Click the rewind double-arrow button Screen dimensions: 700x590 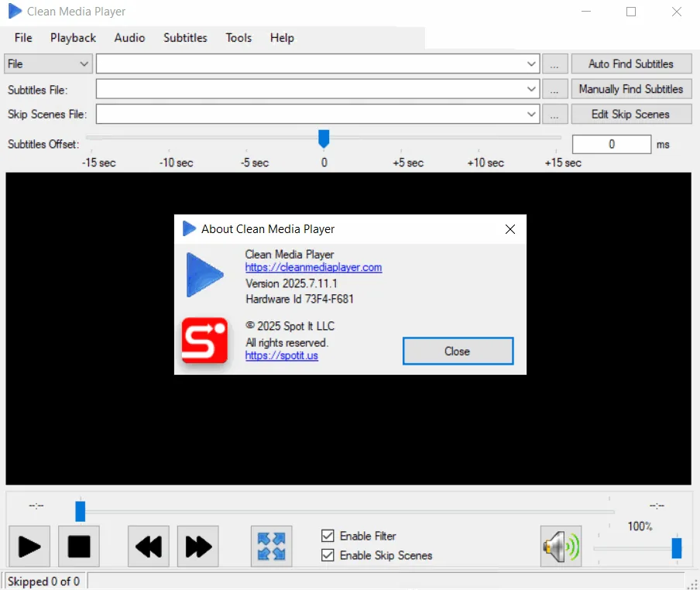(x=149, y=547)
